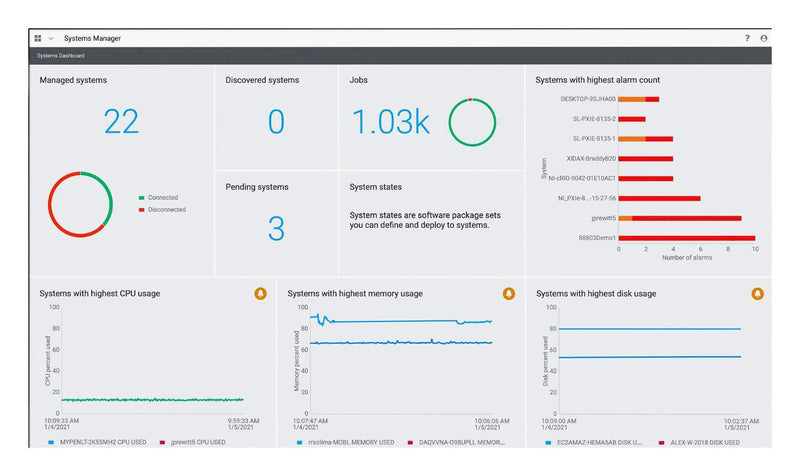Image resolution: width=800 pixels, height=476 pixels.
Task: Click the 88803Demo1 alarm bar
Action: click(687, 238)
